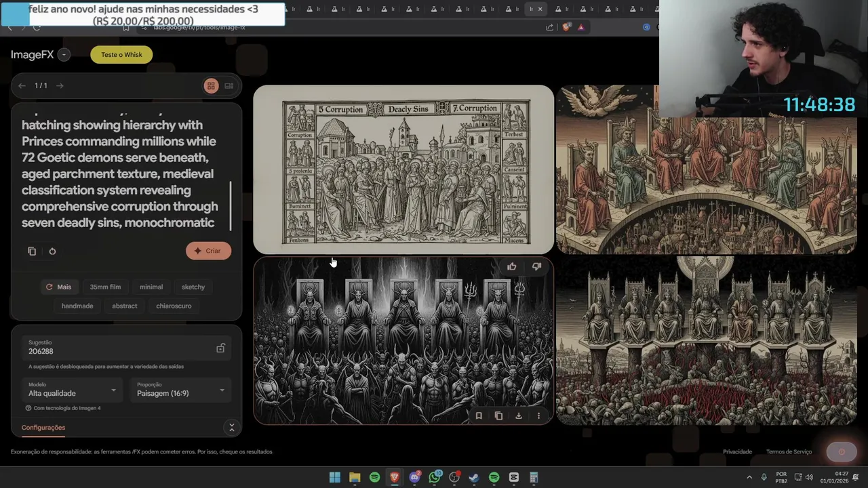Open Steam from the taskbar
This screenshot has height=488, width=868.
pos(474,477)
